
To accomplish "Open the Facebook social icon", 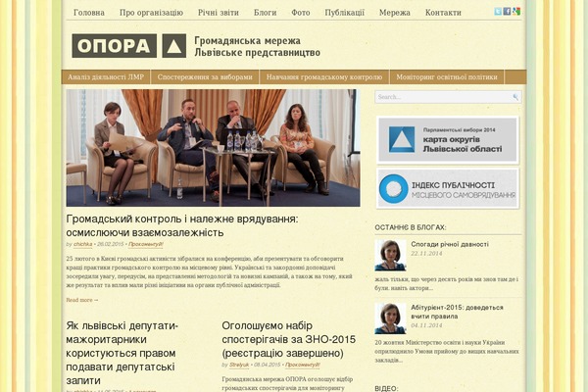I will tap(507, 11).
